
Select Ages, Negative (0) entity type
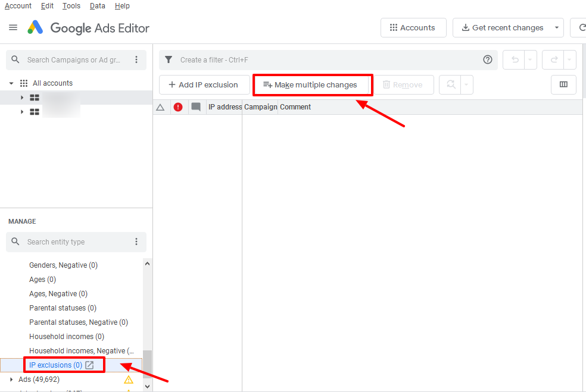(58, 294)
